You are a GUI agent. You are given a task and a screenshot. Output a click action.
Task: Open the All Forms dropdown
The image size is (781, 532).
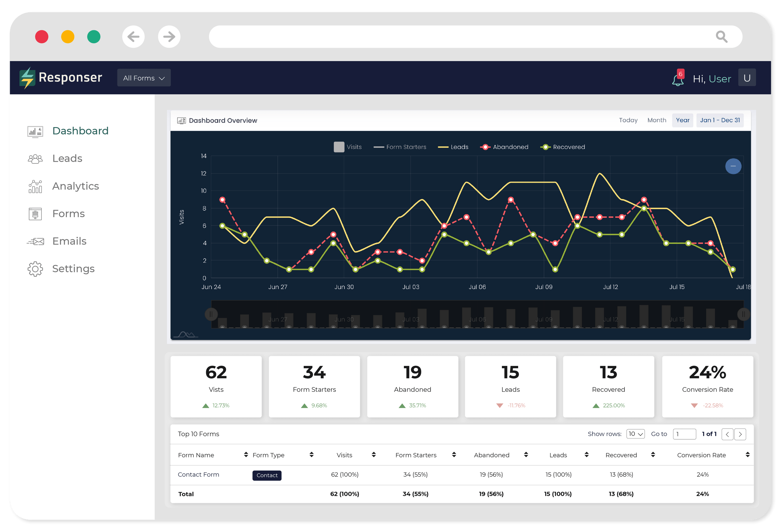coord(144,78)
